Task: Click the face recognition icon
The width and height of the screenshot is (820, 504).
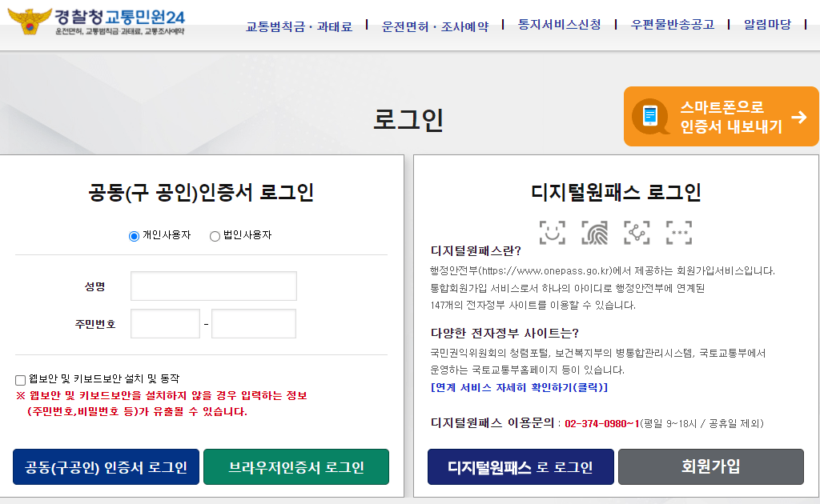Action: click(553, 233)
